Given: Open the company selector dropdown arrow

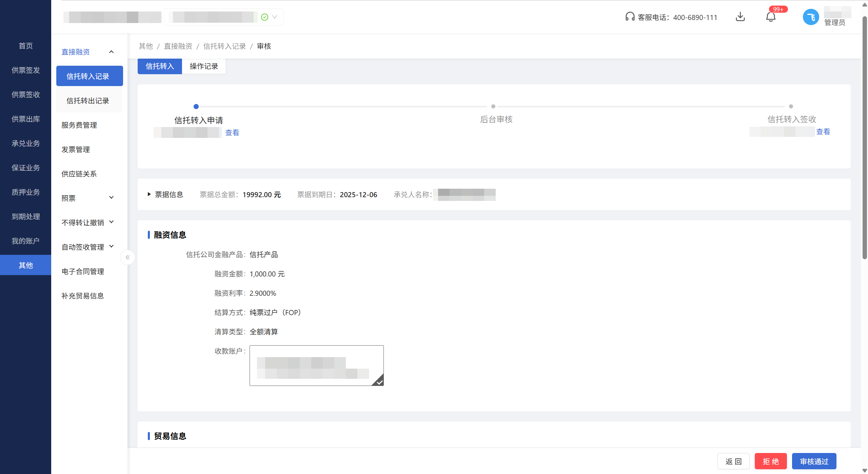Looking at the screenshot, I should 275,17.
